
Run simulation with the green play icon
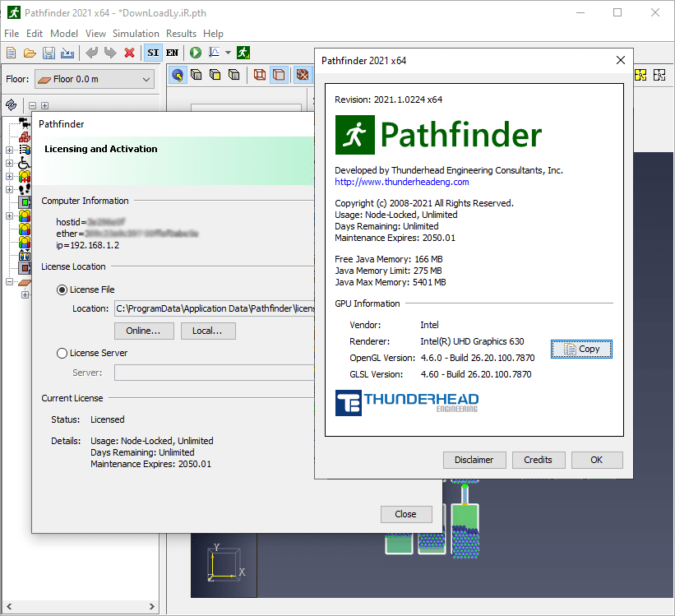click(196, 53)
